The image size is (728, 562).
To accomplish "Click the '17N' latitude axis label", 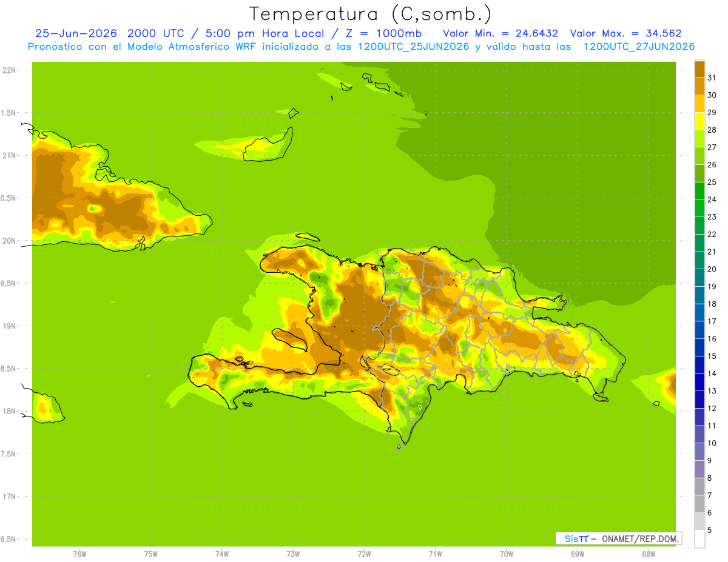I will 8,497.
